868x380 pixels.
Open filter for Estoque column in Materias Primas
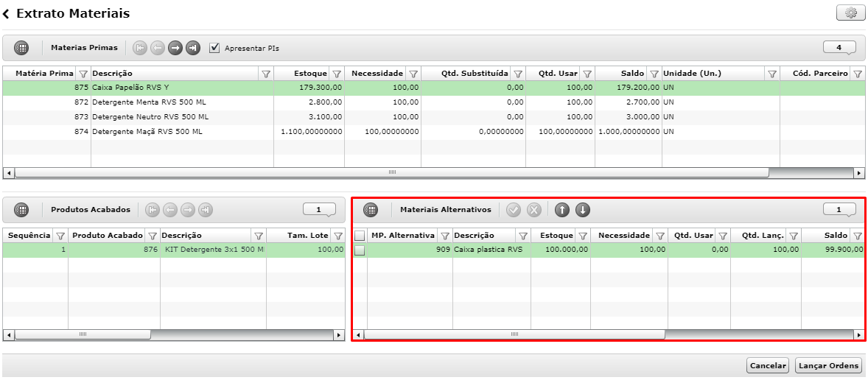(x=336, y=74)
